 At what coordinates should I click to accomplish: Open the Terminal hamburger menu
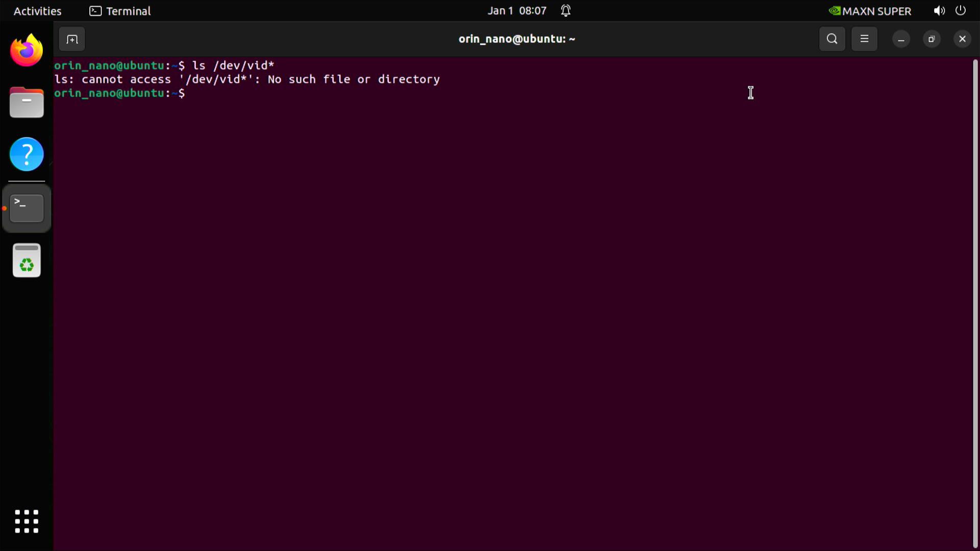[864, 39]
